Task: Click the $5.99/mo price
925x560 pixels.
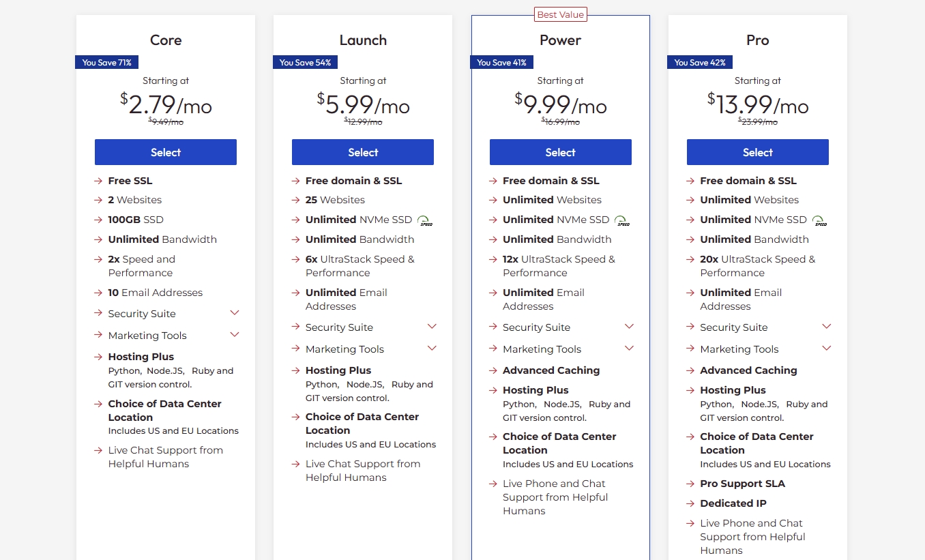Action: [363, 104]
